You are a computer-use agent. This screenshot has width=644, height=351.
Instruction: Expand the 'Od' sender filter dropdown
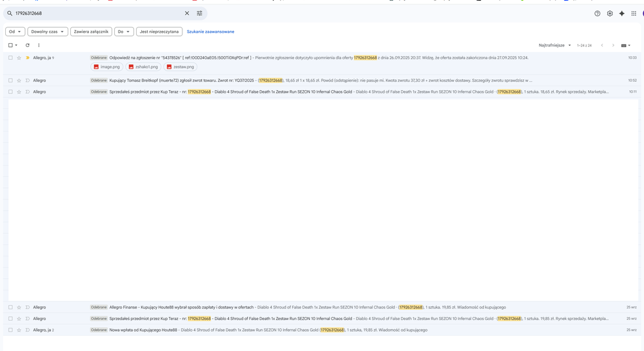tap(15, 32)
